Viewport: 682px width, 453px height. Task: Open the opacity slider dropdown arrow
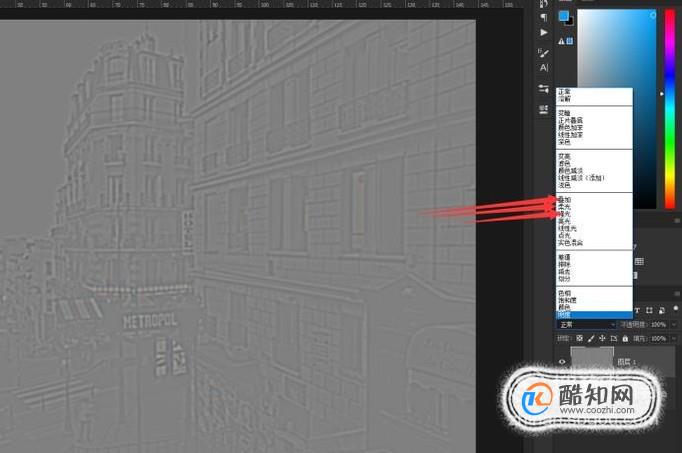click(x=675, y=325)
